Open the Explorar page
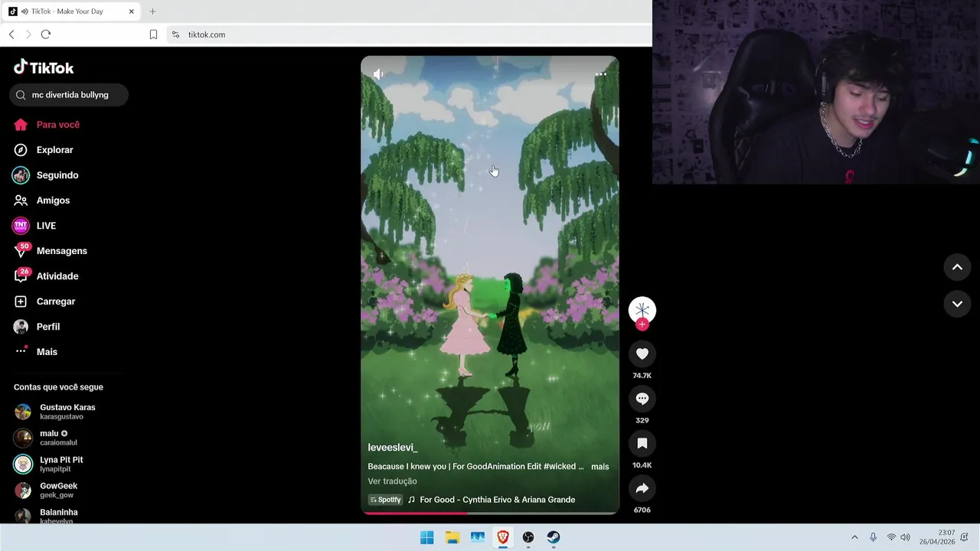Viewport: 980px width, 551px height. pyautogui.click(x=54, y=150)
